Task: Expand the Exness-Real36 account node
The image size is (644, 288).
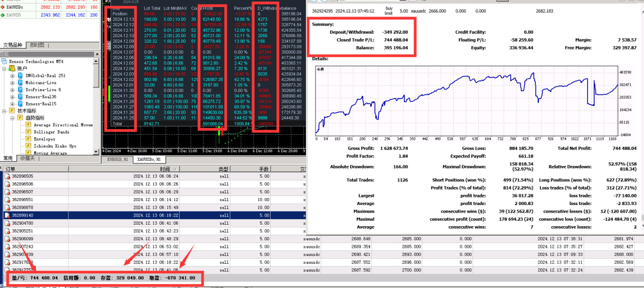Action: click(13, 97)
